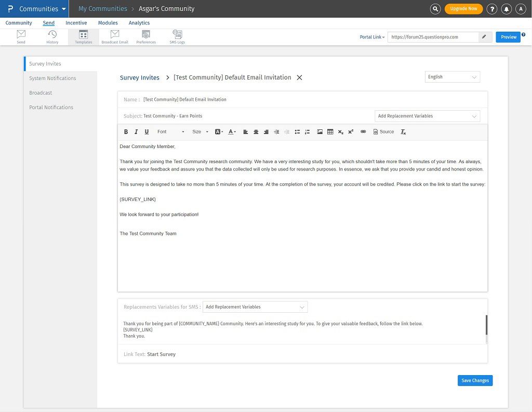
Task: Insert a table into the message body
Action: tap(330, 131)
